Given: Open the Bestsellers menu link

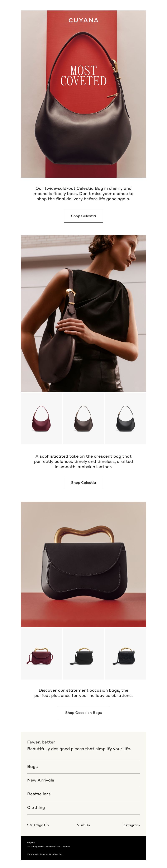Looking at the screenshot, I should pyautogui.click(x=83, y=794).
